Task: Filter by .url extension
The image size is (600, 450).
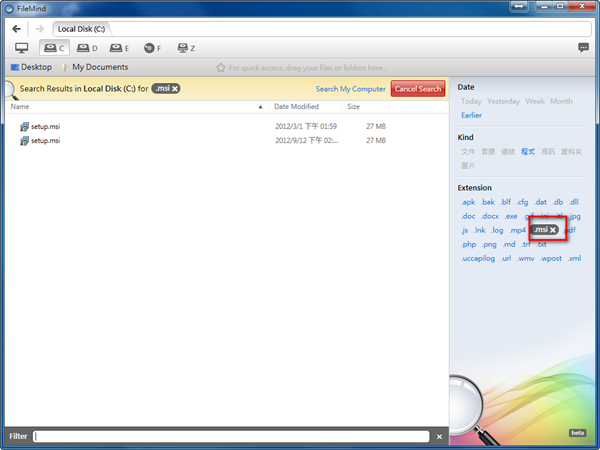Action: click(506, 259)
